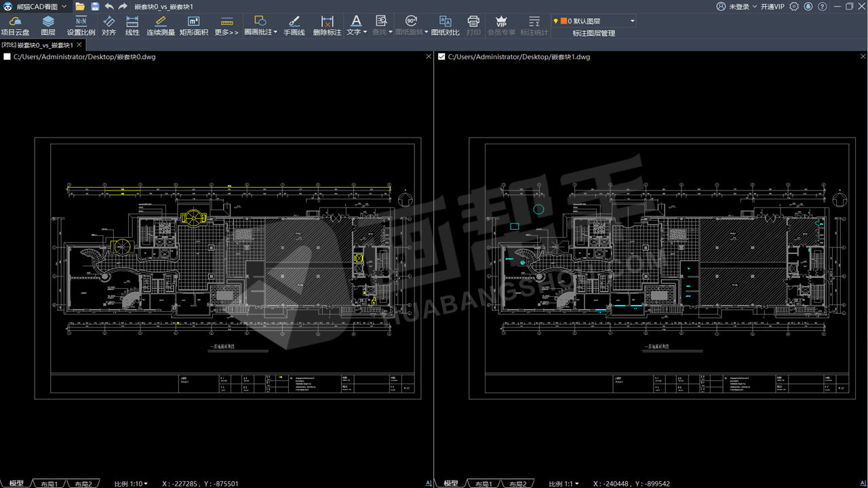Check the 嵌套块0.dwg file checkbox
The image size is (868, 488).
pyautogui.click(x=7, y=57)
